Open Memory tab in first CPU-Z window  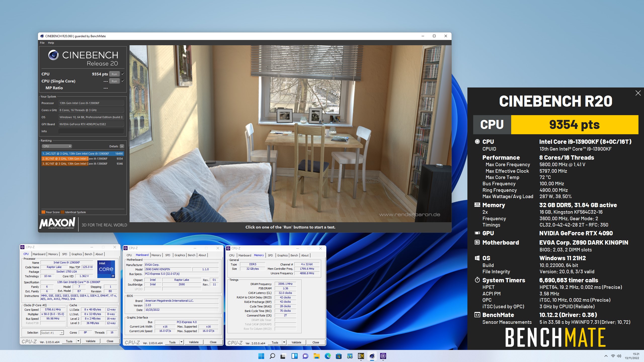[x=53, y=254]
